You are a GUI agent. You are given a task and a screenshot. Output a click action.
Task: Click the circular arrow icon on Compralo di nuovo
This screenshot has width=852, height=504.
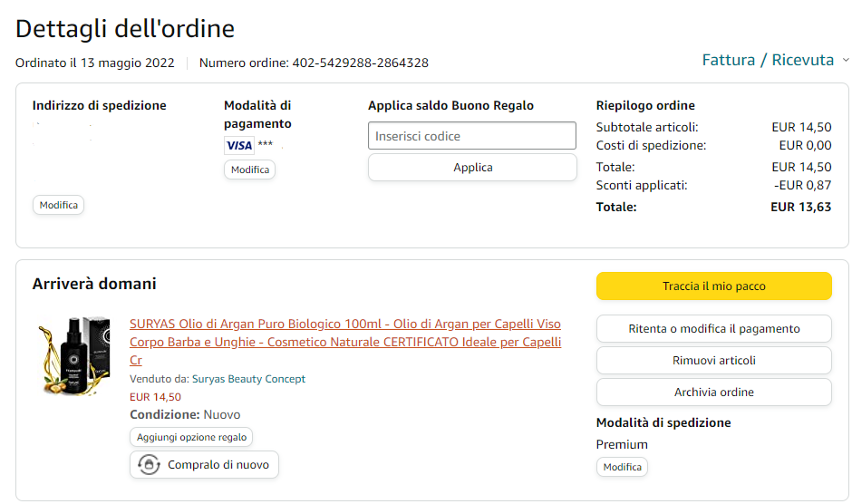(149, 465)
